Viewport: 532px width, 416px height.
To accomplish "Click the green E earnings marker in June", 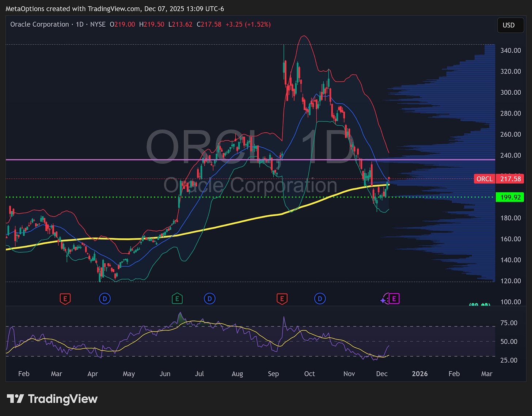I will coord(177,299).
